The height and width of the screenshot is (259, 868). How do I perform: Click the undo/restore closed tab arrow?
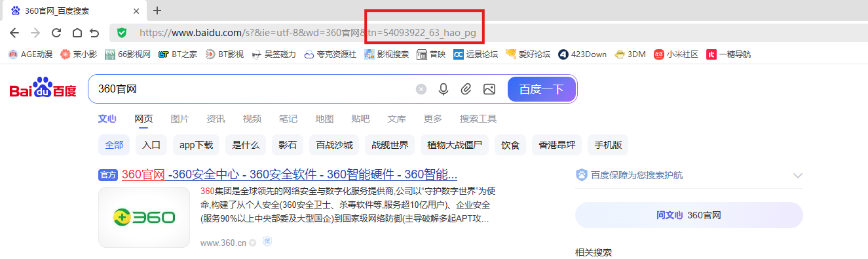pyautogui.click(x=94, y=33)
